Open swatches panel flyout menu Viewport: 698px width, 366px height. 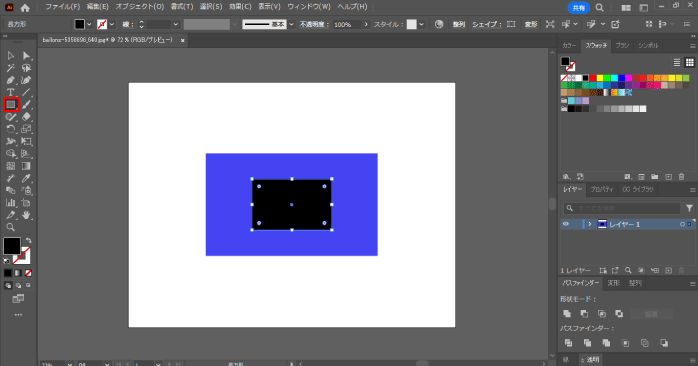pyautogui.click(x=692, y=46)
